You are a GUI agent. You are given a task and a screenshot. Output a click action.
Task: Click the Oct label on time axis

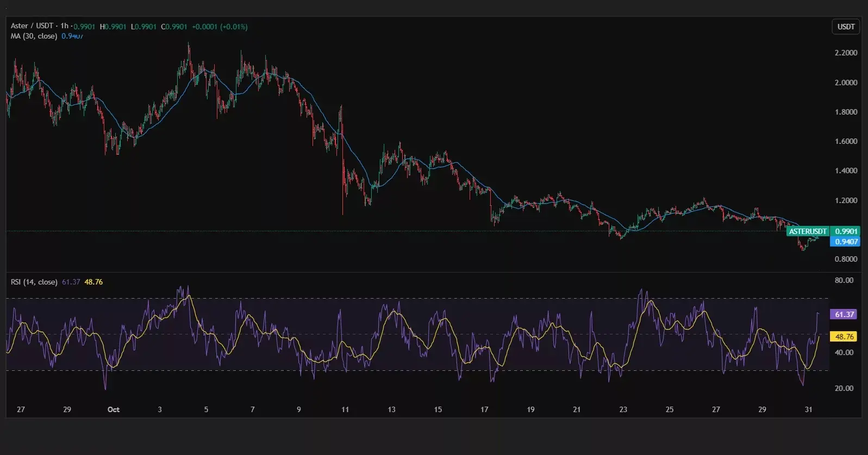click(x=113, y=409)
